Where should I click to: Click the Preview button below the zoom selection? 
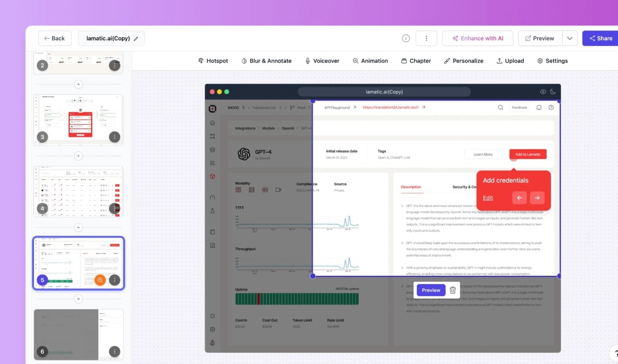(431, 290)
